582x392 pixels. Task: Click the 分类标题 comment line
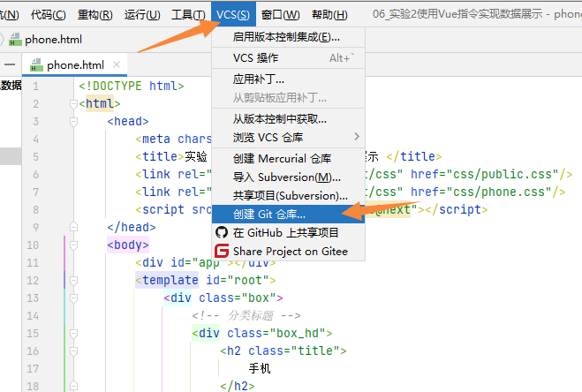(246, 315)
